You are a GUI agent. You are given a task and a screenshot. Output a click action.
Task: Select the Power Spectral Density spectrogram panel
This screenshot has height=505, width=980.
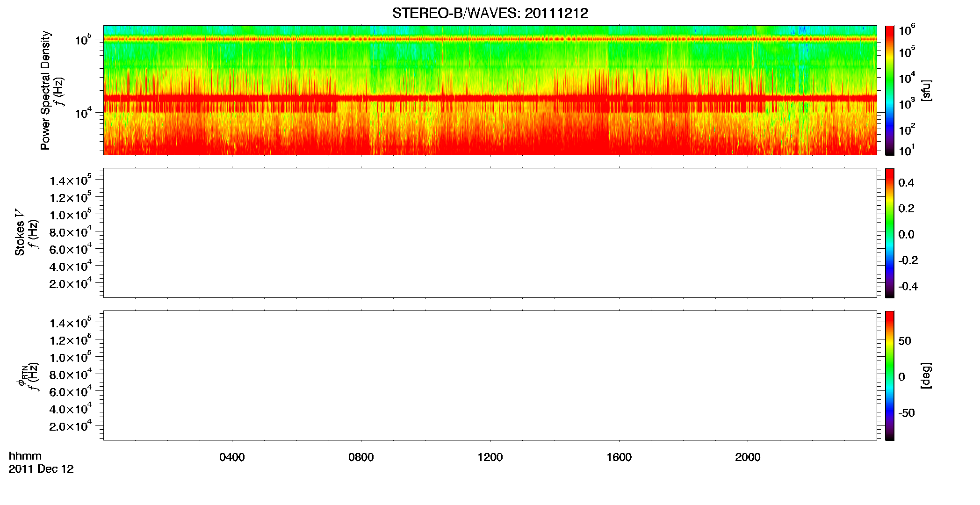click(x=490, y=90)
